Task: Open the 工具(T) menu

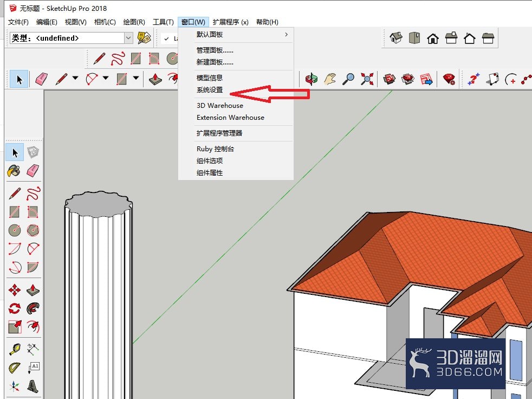Action: (x=163, y=22)
